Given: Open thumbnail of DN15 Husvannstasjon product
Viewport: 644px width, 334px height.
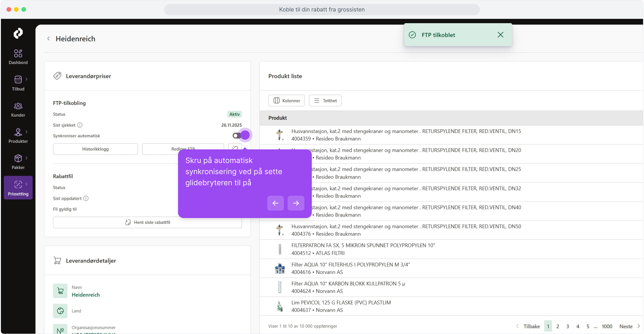Looking at the screenshot, I should [x=280, y=135].
